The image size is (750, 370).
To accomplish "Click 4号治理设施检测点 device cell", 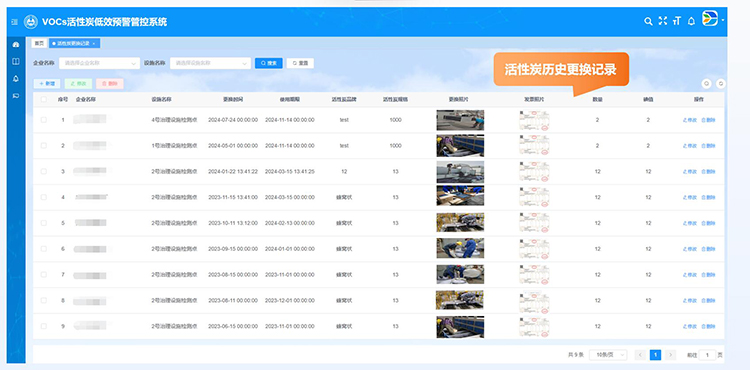I will coord(175,120).
